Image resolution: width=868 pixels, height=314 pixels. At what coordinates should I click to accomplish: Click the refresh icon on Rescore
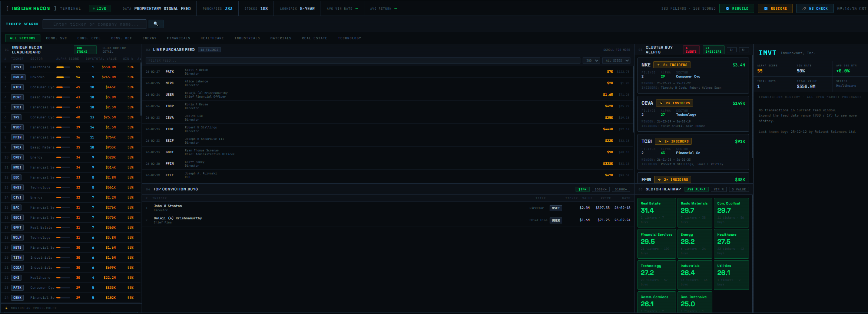point(766,9)
